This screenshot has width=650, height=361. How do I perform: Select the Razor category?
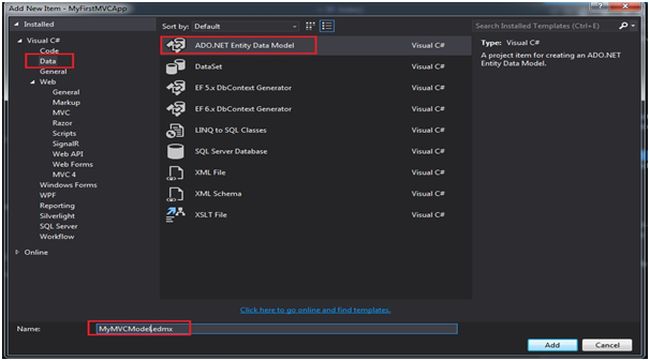tap(62, 123)
